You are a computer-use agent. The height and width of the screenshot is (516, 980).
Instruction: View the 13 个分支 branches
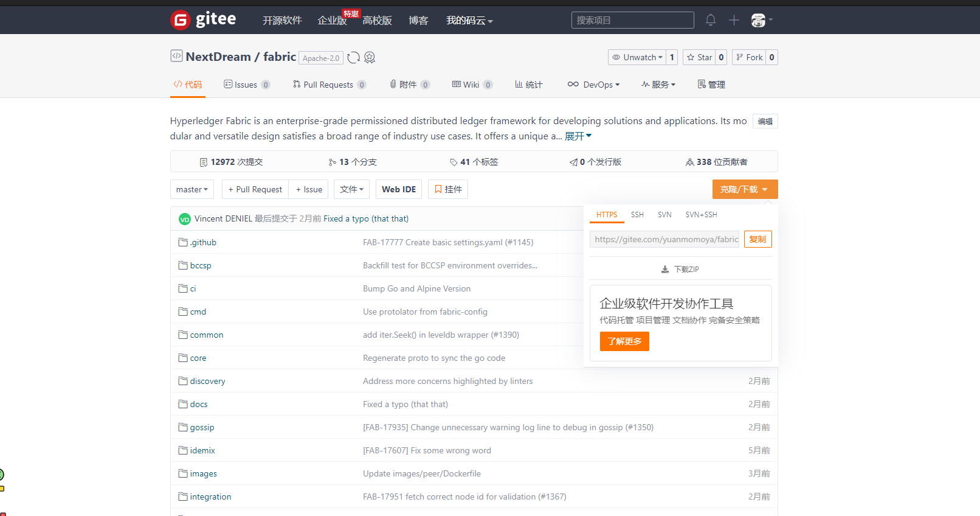click(353, 162)
